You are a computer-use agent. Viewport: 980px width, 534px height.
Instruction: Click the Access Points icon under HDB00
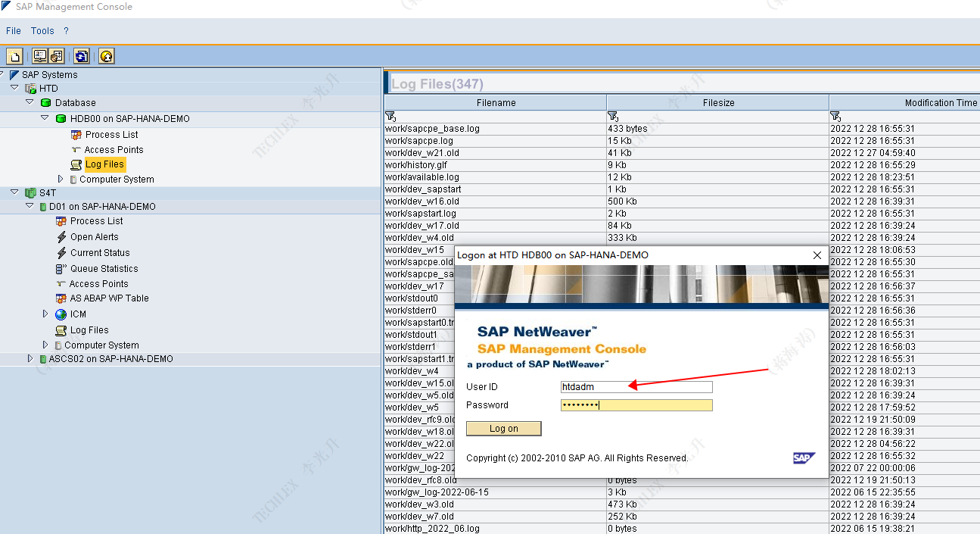coord(76,150)
